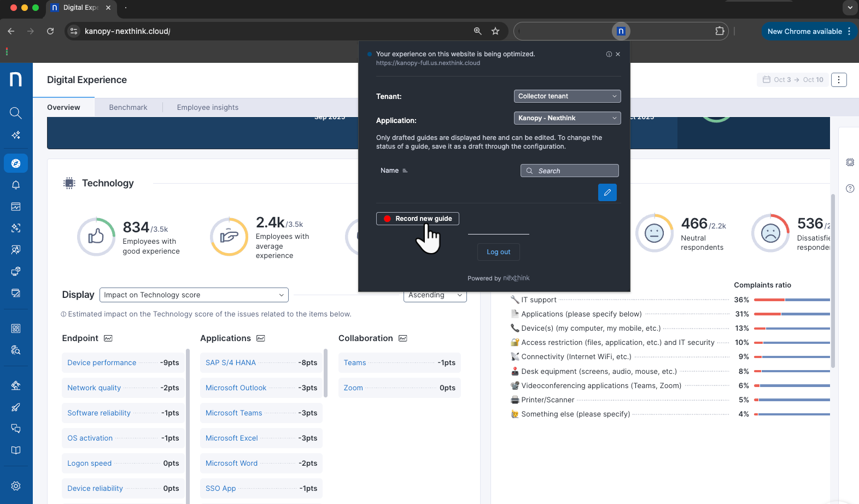Open the search magnifier in left sidebar
This screenshot has height=504, width=859.
tap(16, 113)
